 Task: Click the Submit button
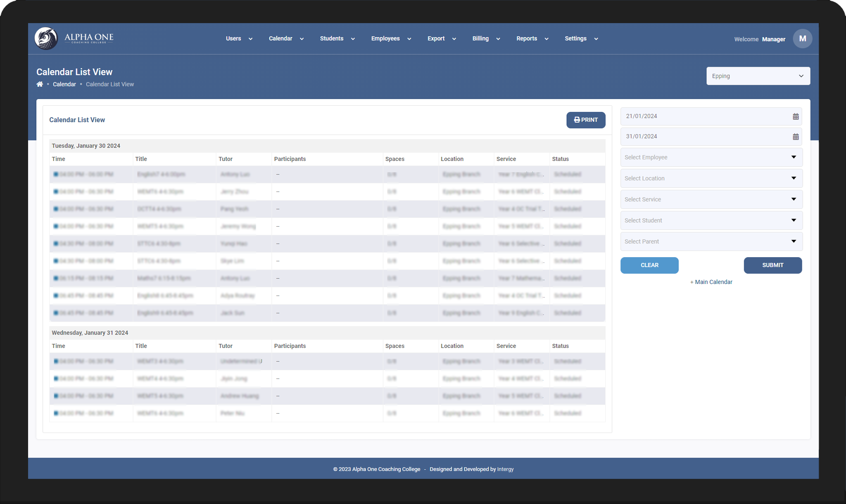click(x=772, y=265)
